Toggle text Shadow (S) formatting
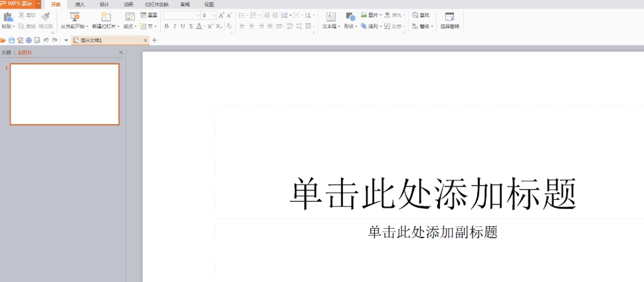This screenshot has width=644, height=282. [191, 27]
